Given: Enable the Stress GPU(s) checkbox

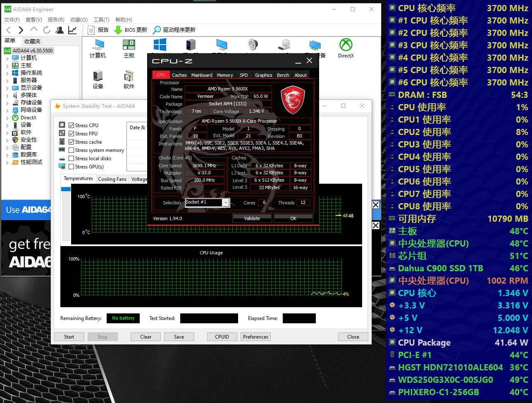Looking at the screenshot, I should (x=72, y=167).
